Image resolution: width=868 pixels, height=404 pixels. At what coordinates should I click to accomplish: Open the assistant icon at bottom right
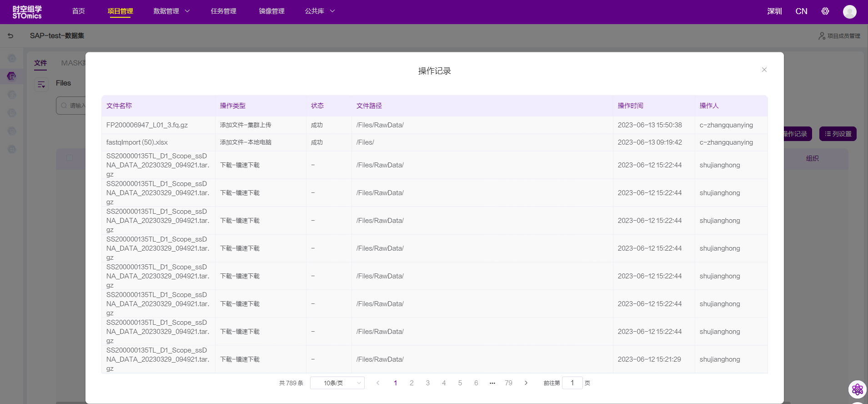click(857, 389)
